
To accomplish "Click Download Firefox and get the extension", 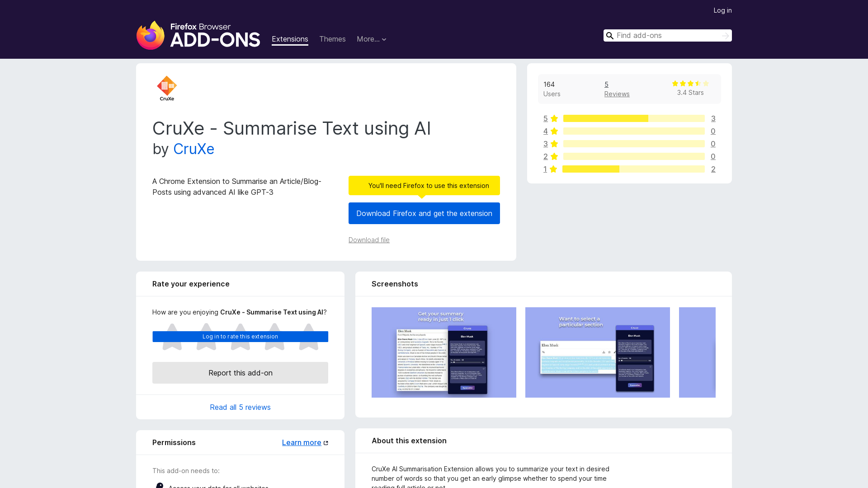I will (424, 213).
